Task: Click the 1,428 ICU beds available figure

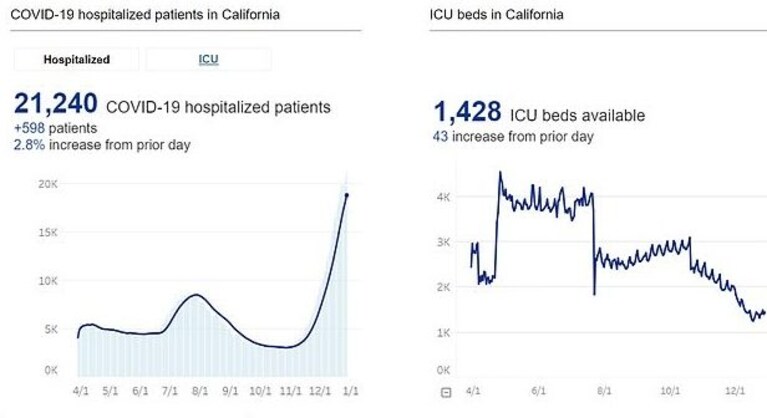Action: [468, 111]
